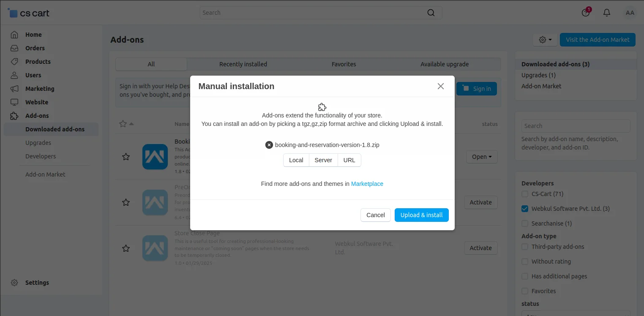Click the add-on search field on the right
This screenshot has height=316, width=644.
[x=576, y=125]
